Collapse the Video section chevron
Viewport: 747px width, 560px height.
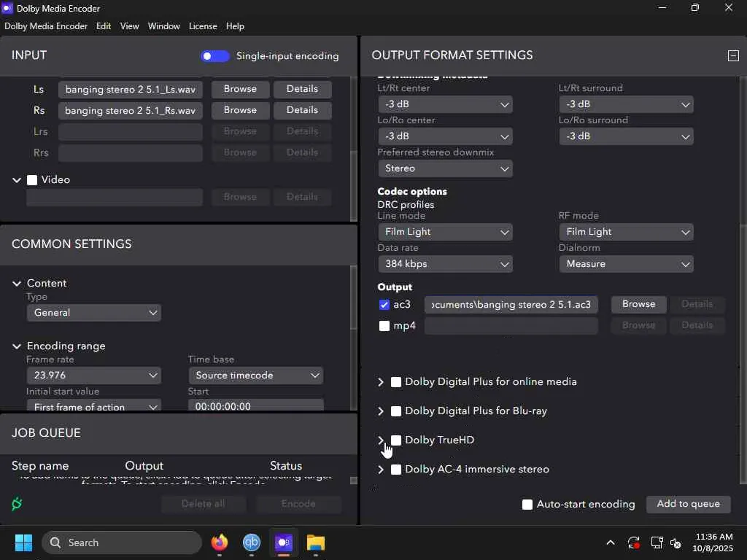[17, 180]
